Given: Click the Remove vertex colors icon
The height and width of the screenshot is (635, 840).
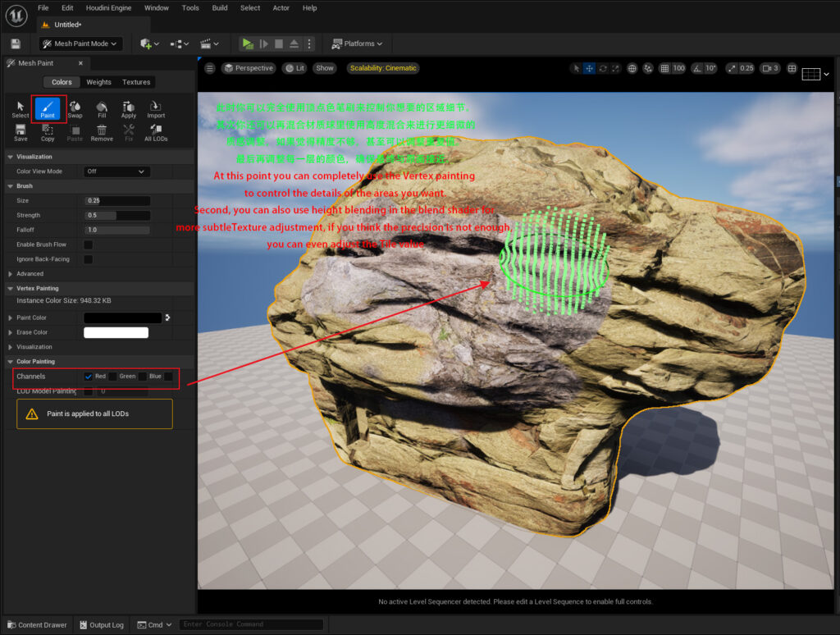Looking at the screenshot, I should 102,132.
